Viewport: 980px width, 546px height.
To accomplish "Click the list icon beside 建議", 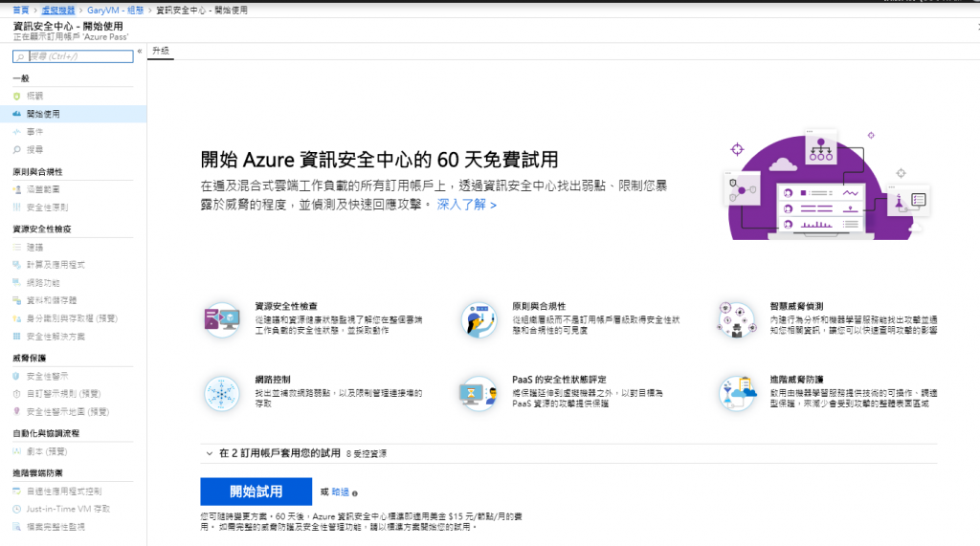I will [x=17, y=248].
